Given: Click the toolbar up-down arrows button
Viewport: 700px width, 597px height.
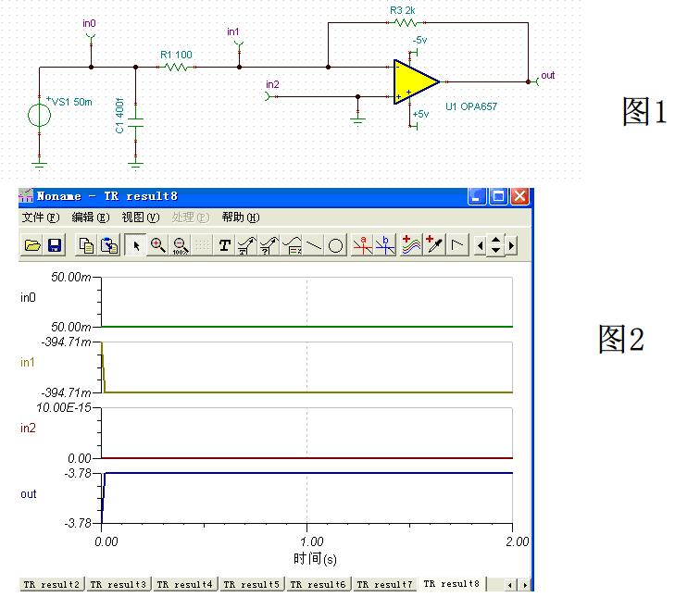Looking at the screenshot, I should tap(495, 245).
